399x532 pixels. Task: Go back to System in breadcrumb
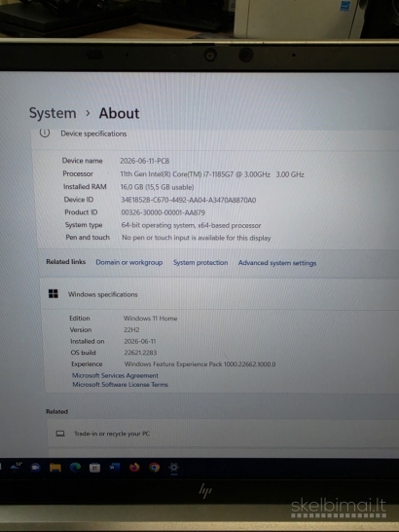click(x=53, y=113)
